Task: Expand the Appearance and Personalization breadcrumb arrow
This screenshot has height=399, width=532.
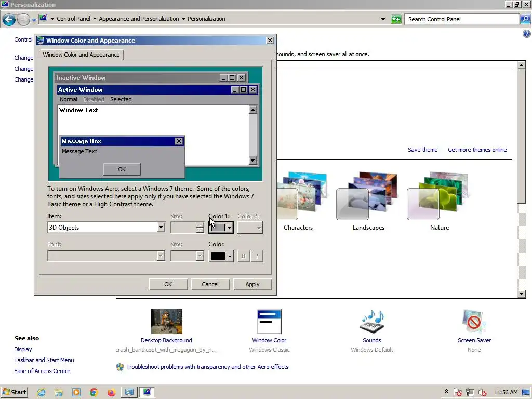Action: (183, 19)
